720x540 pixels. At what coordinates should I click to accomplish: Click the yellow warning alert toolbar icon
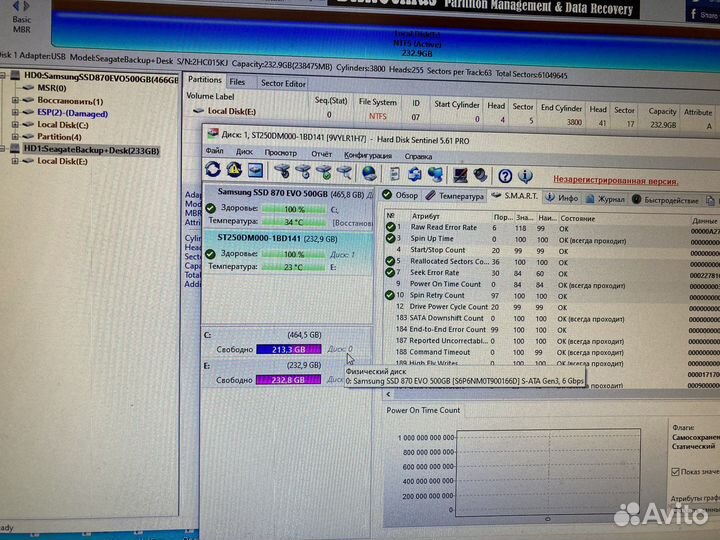click(234, 170)
